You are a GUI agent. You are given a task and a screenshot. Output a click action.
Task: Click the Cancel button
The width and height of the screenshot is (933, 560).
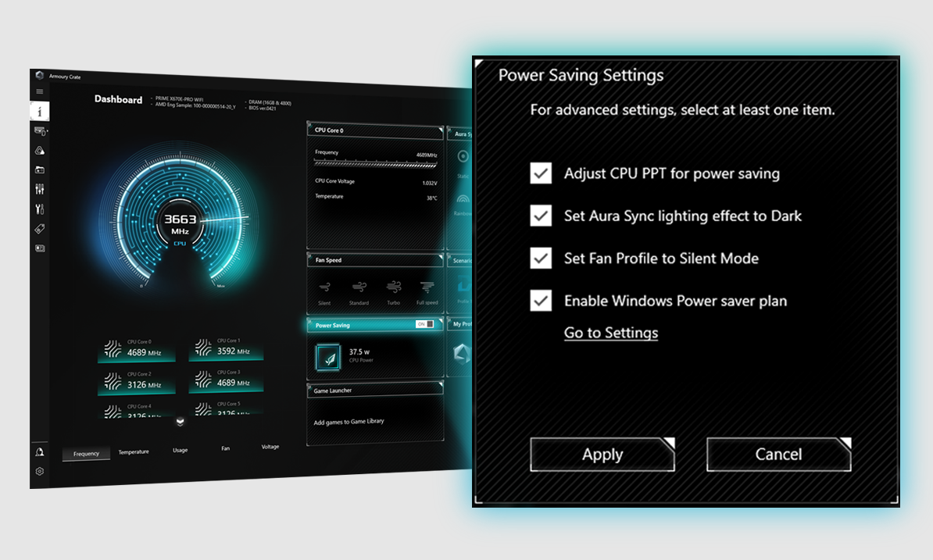pyautogui.click(x=778, y=455)
